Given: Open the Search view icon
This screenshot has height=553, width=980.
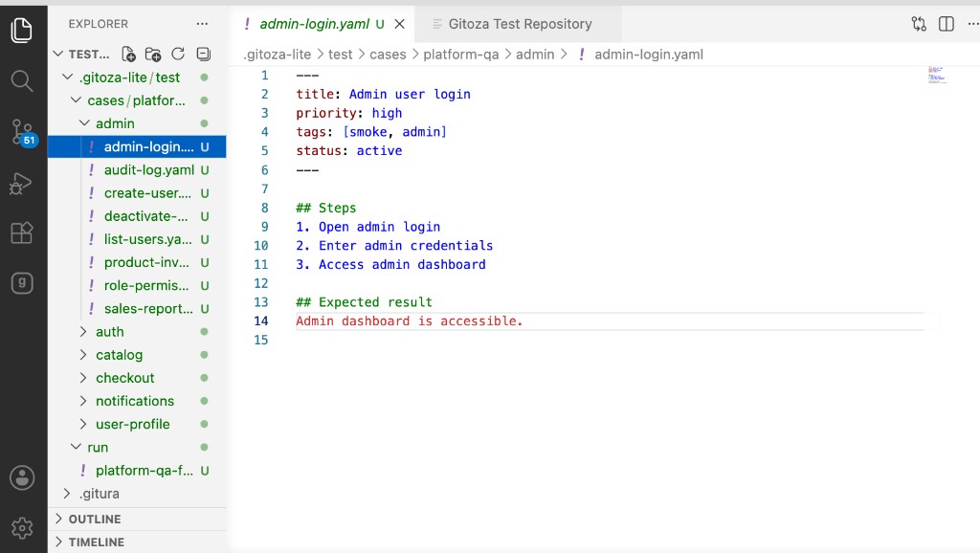Looking at the screenshot, I should point(22,80).
